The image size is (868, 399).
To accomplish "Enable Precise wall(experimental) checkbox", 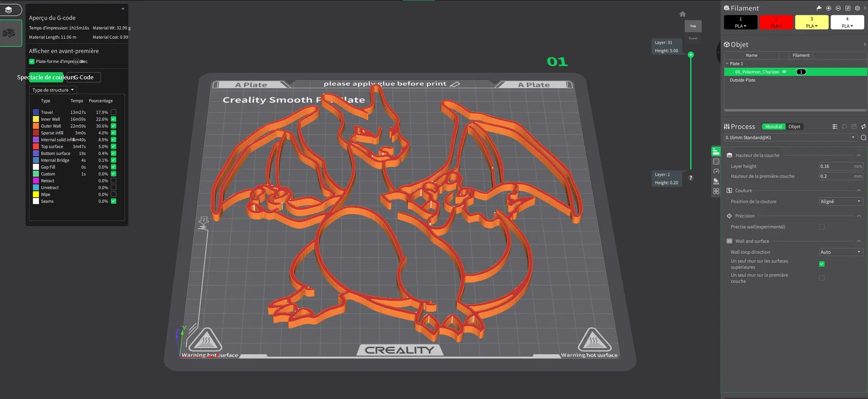I will (x=821, y=227).
